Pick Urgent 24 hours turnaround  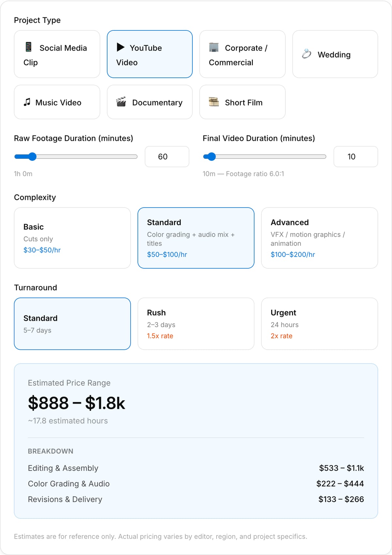[x=319, y=324]
